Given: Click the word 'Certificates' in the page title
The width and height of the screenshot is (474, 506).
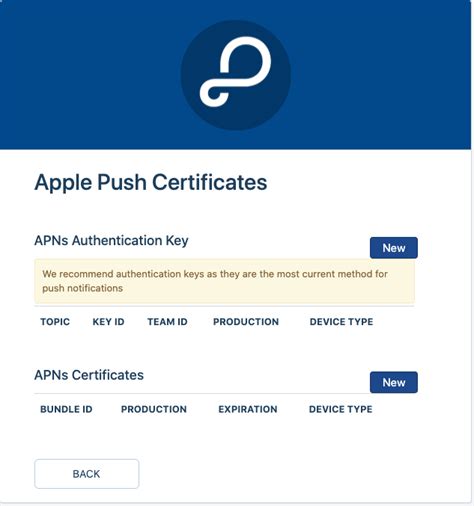Looking at the screenshot, I should coord(210,182).
